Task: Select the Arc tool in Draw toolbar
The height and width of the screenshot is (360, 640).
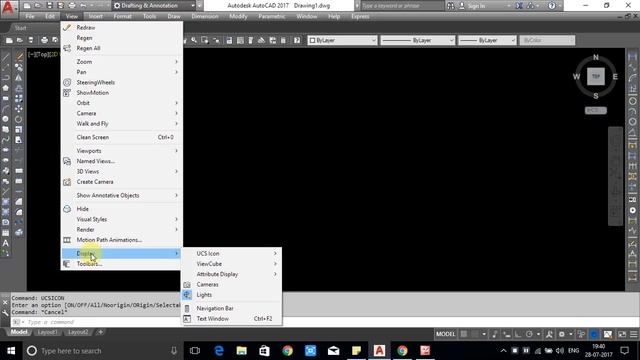Action: pos(6,109)
